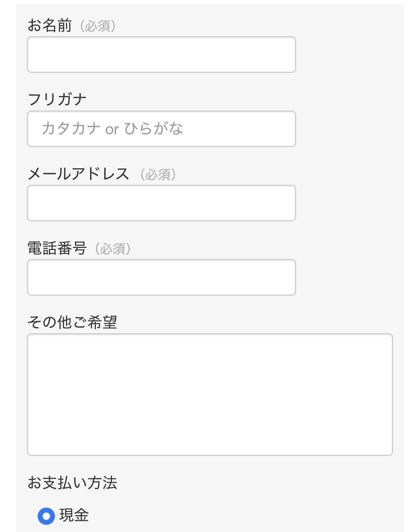
Task: Select the 現金 radio button
Action: point(46,516)
